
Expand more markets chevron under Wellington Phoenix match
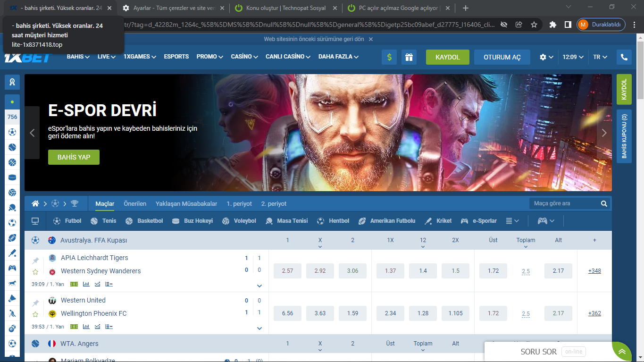click(259, 328)
